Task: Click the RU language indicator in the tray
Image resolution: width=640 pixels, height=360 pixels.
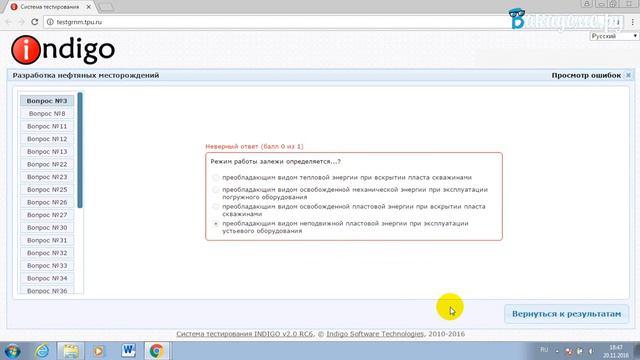Action: (x=544, y=350)
